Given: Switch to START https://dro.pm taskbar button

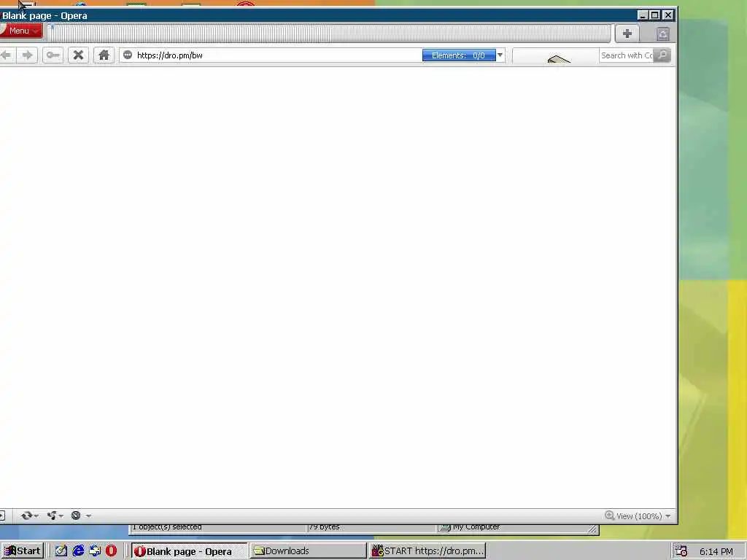Looking at the screenshot, I should point(427,551).
